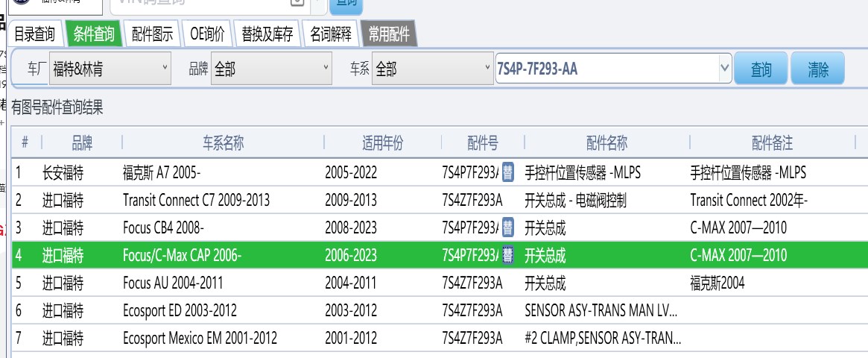Click year cell 2009-2013
Image resolution: width=868 pixels, height=358 pixels.
(x=351, y=200)
